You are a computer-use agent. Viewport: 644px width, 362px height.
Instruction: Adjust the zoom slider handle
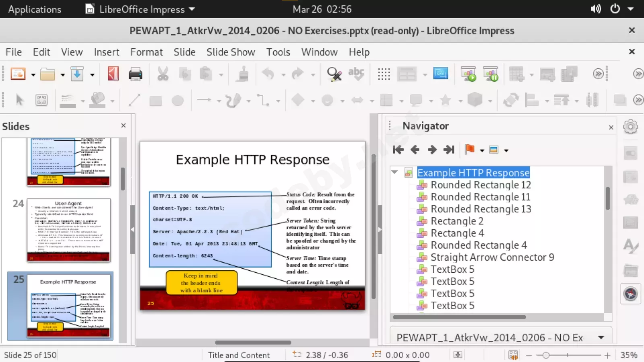(x=546, y=355)
